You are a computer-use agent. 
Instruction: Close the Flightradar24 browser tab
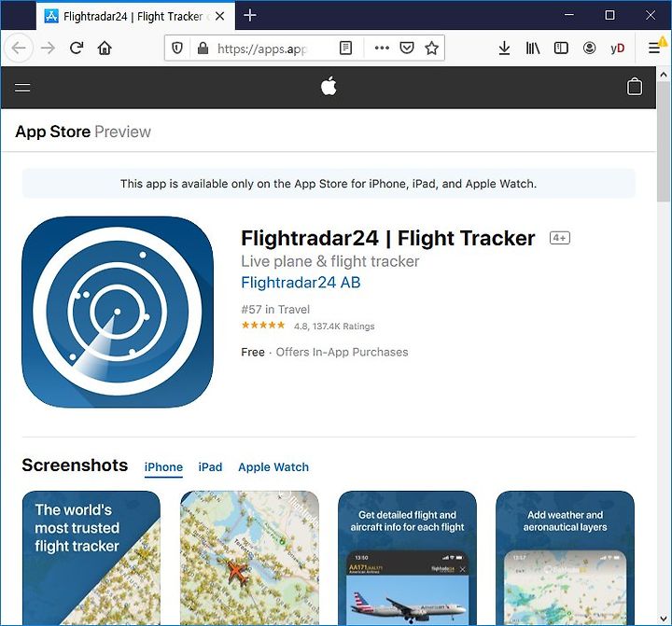click(220, 16)
